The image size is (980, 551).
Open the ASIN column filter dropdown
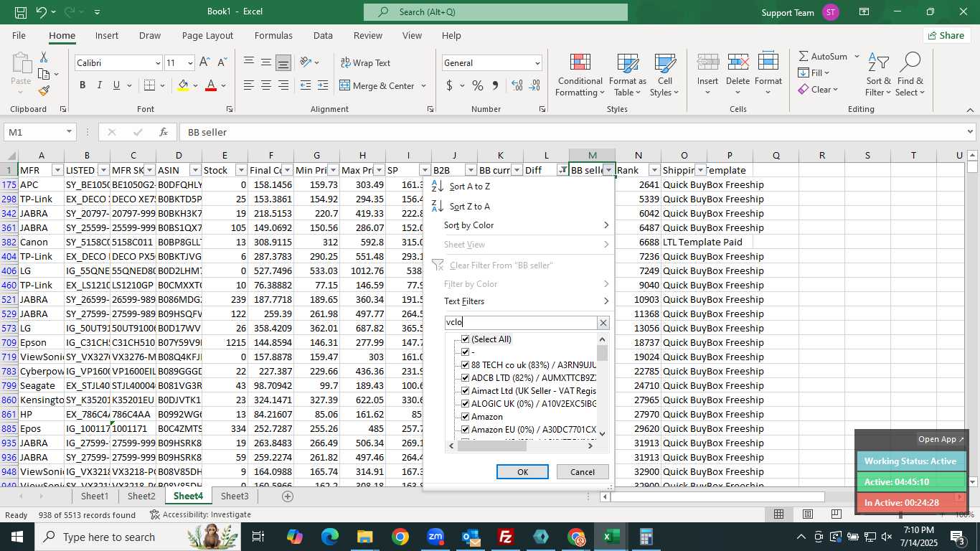[195, 170]
